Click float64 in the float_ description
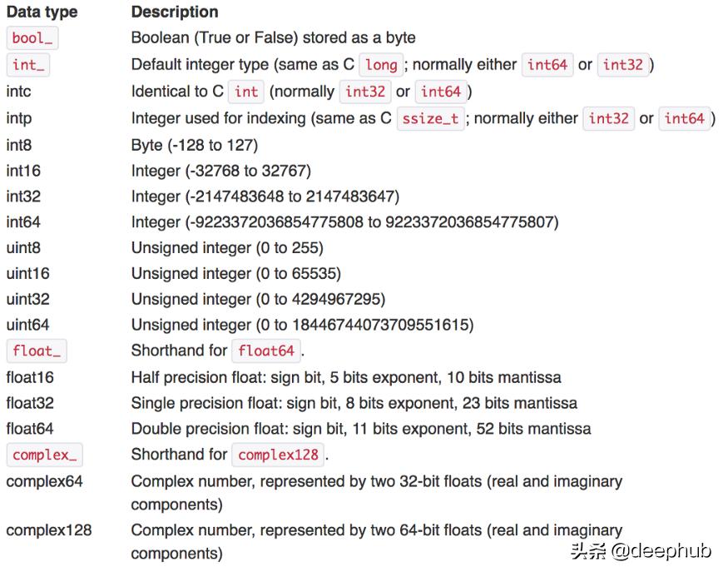 pyautogui.click(x=266, y=351)
